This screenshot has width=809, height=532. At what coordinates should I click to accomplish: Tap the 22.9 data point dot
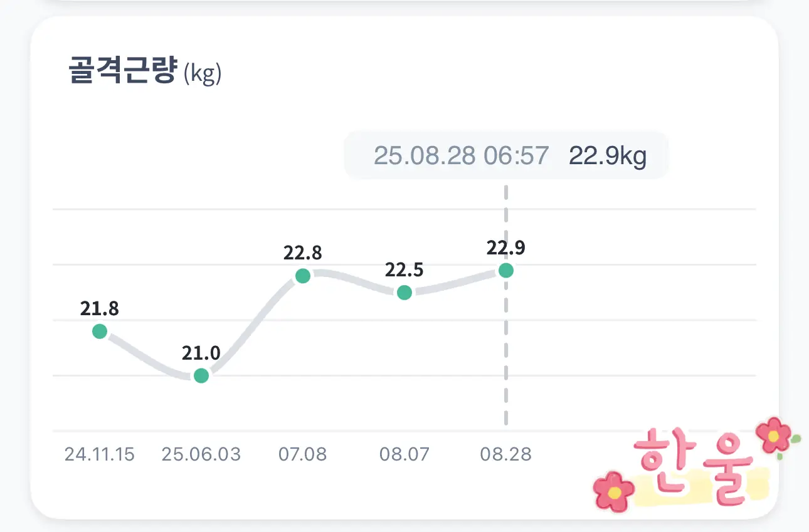pos(506,270)
